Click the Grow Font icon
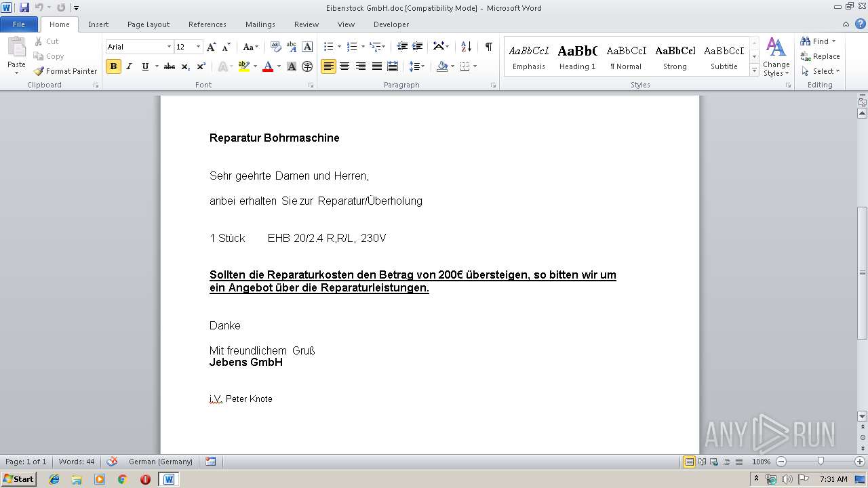 coord(212,47)
